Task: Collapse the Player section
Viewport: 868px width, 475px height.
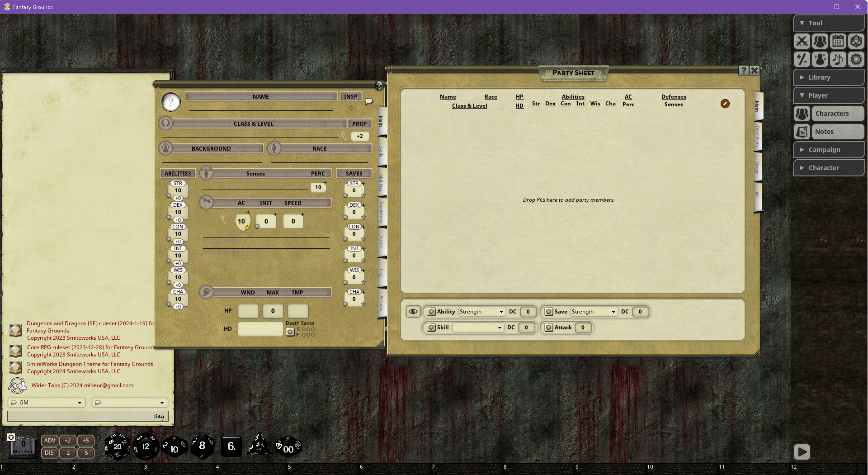Action: (x=829, y=95)
